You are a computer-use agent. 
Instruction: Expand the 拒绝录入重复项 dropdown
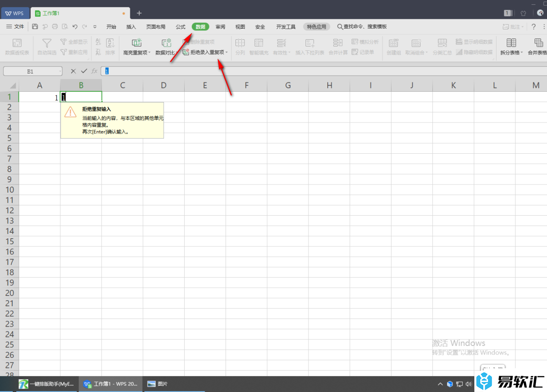coord(227,53)
